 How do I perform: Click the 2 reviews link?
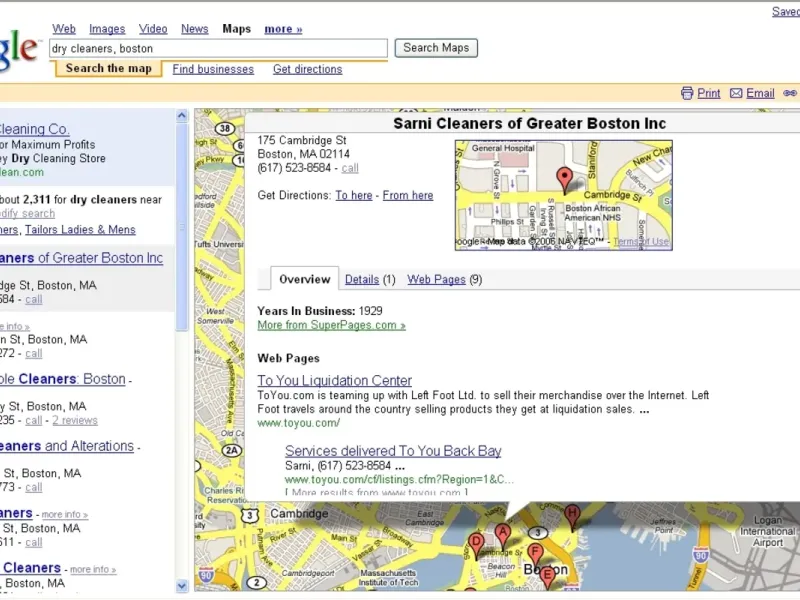[74, 420]
